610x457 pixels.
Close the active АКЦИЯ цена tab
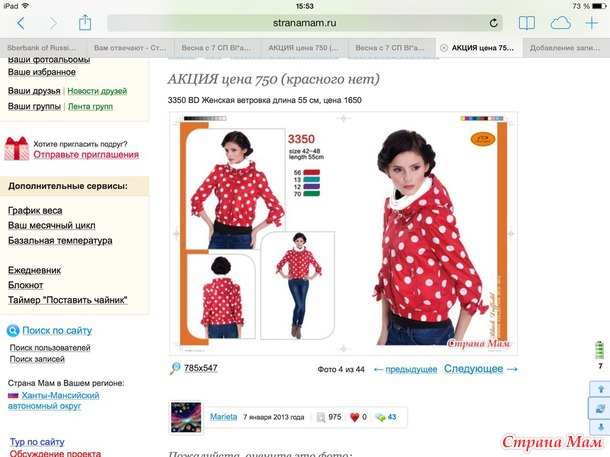tap(443, 48)
